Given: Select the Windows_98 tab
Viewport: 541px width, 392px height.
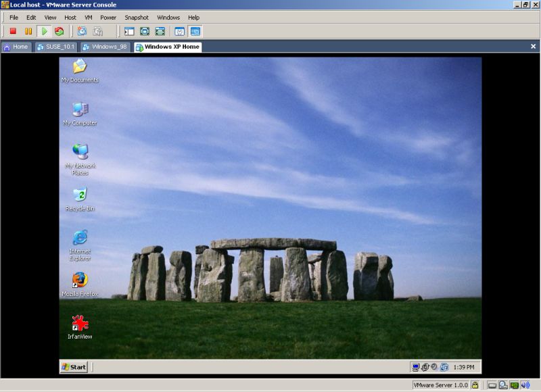Looking at the screenshot, I should pyautogui.click(x=108, y=47).
